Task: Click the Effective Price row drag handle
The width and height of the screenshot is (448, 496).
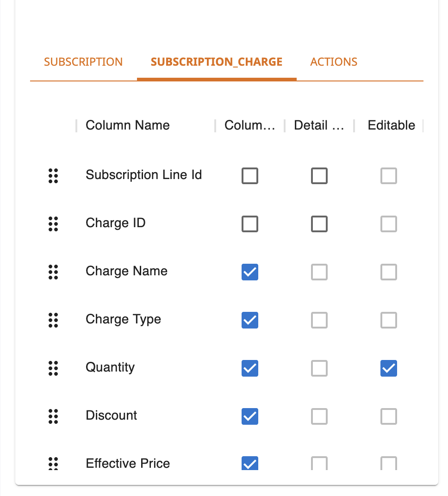Action: point(53,464)
